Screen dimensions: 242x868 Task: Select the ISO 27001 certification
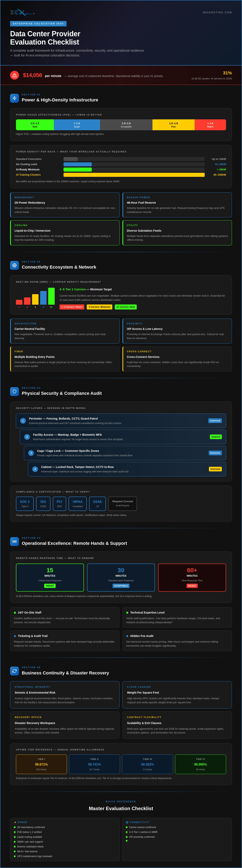tap(43, 504)
